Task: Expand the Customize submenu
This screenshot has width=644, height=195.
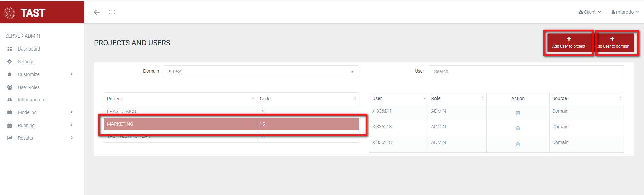Action: click(71, 74)
